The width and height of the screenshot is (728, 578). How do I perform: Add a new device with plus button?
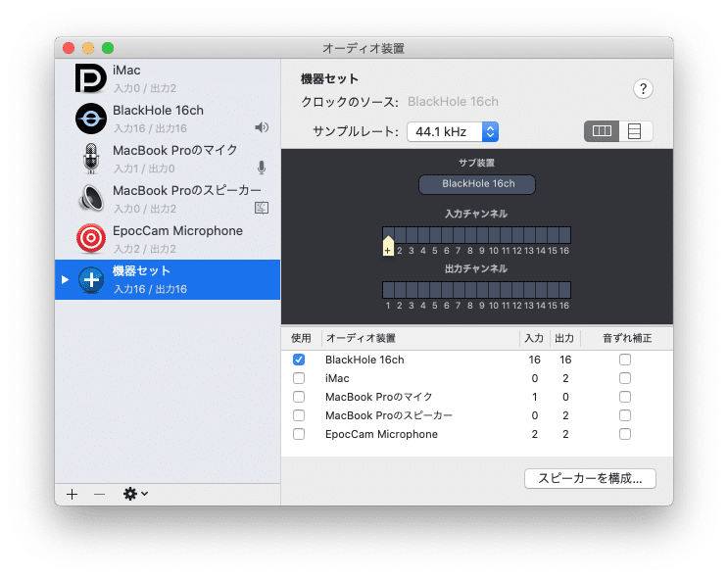click(72, 495)
